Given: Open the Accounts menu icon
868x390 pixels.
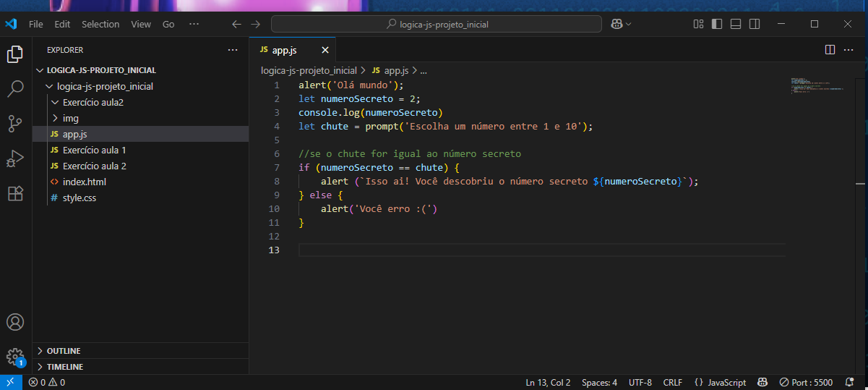Looking at the screenshot, I should pyautogui.click(x=15, y=322).
